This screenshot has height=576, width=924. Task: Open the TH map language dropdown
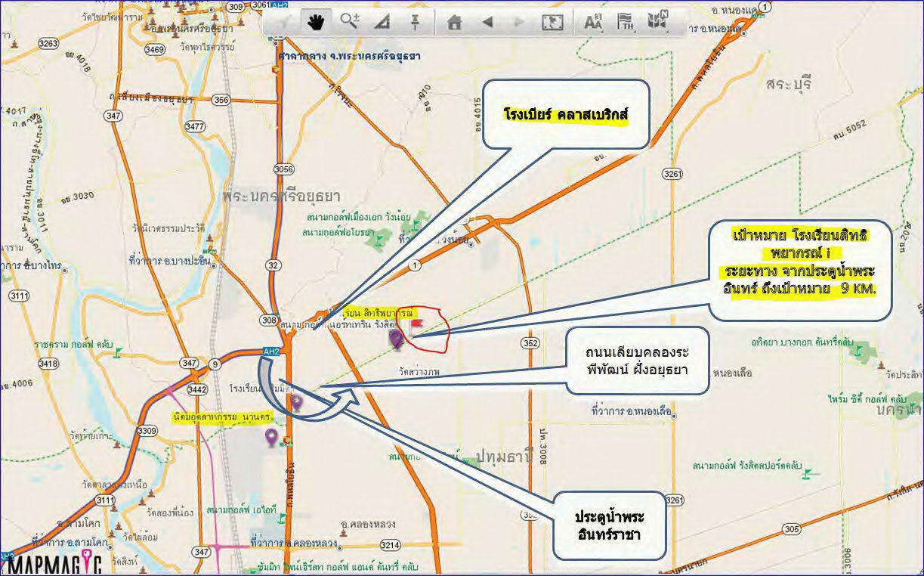coord(626,22)
